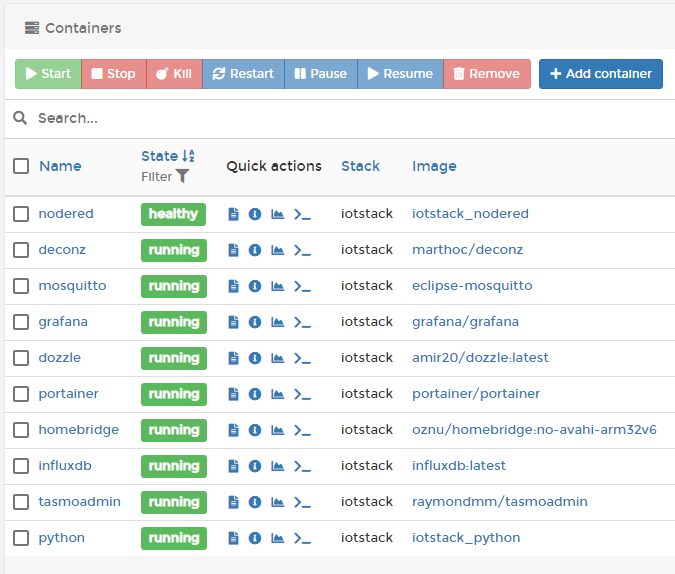
Task: Open the grafana container link
Action: click(63, 322)
